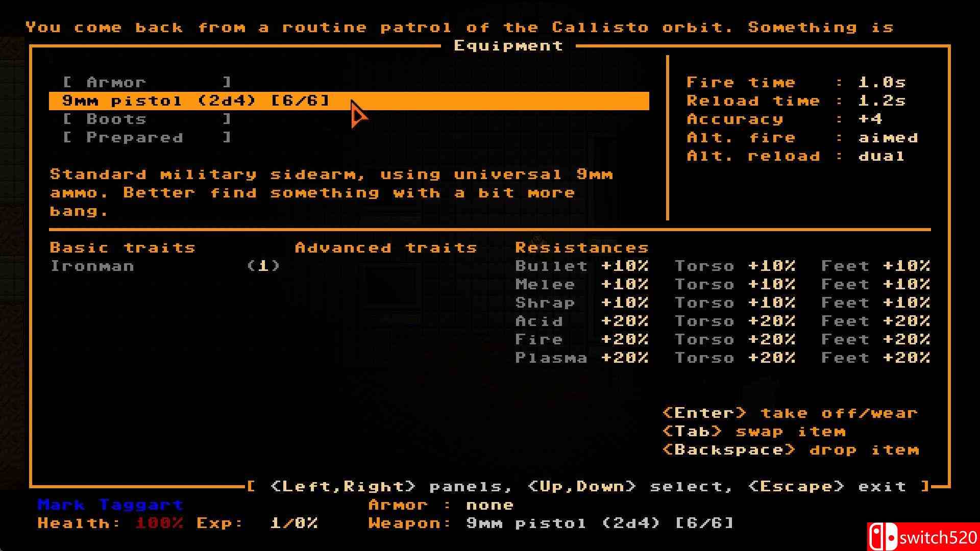Click the Mark Taggart character name
Viewport: 980px width, 551px height.
(110, 505)
